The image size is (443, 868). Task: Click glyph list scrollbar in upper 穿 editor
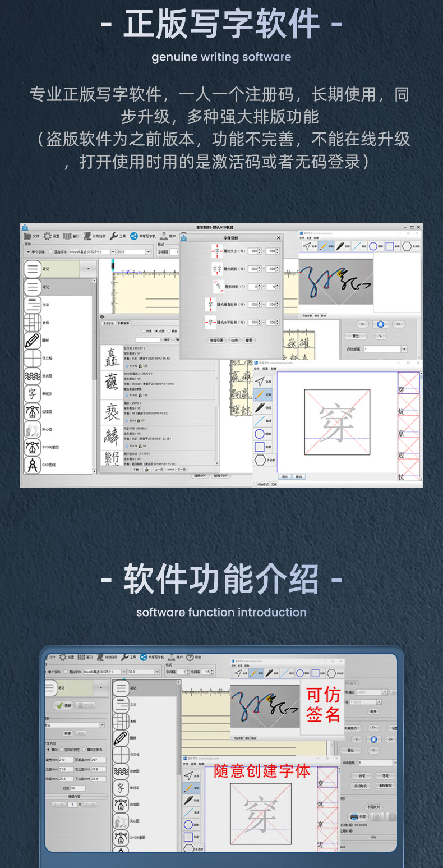coord(421,426)
